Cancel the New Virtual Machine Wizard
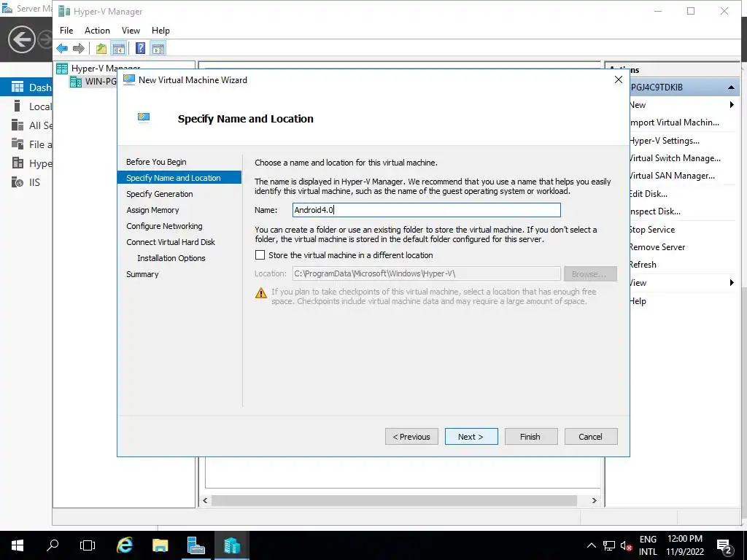 [x=591, y=437]
